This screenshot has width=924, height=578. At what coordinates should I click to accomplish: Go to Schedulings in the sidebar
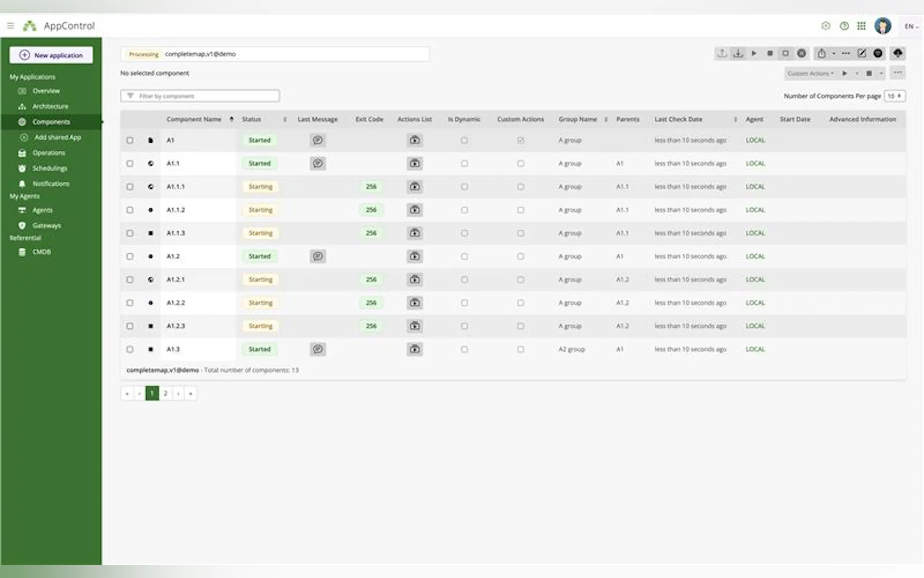point(50,168)
